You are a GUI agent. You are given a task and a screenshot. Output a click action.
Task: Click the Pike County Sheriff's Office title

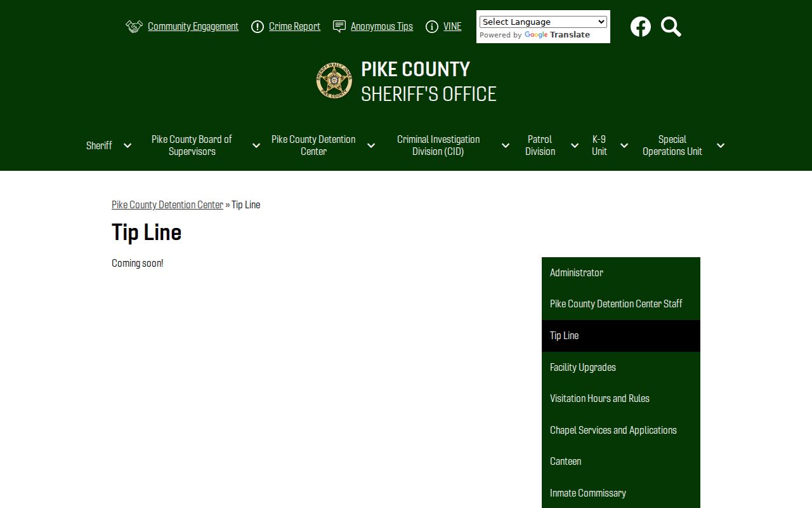[x=428, y=81]
